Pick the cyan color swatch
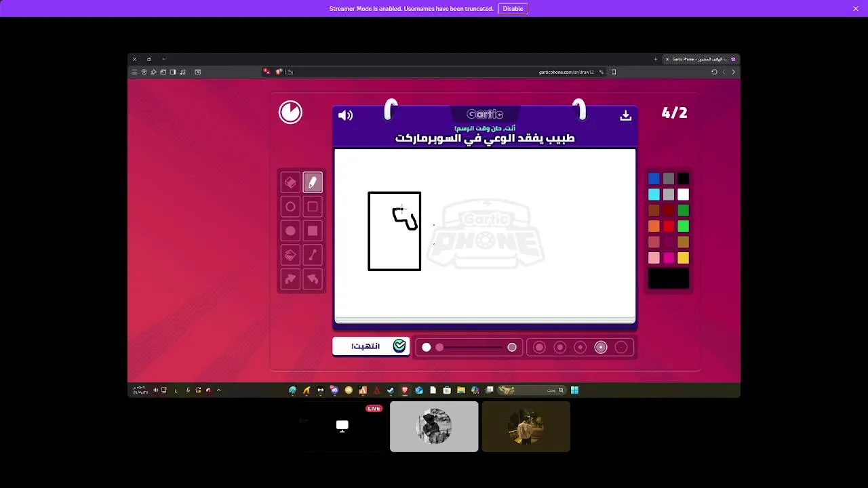The width and height of the screenshot is (868, 488). (654, 195)
